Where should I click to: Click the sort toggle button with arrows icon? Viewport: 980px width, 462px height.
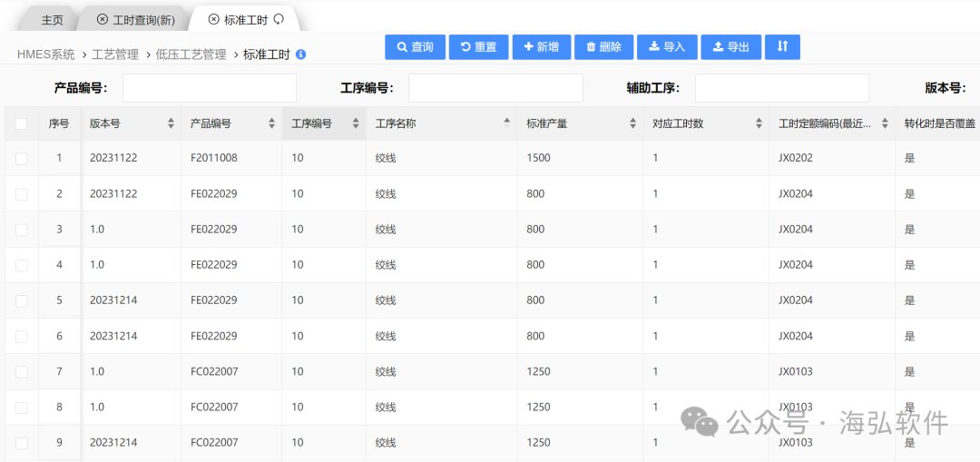coord(782,47)
